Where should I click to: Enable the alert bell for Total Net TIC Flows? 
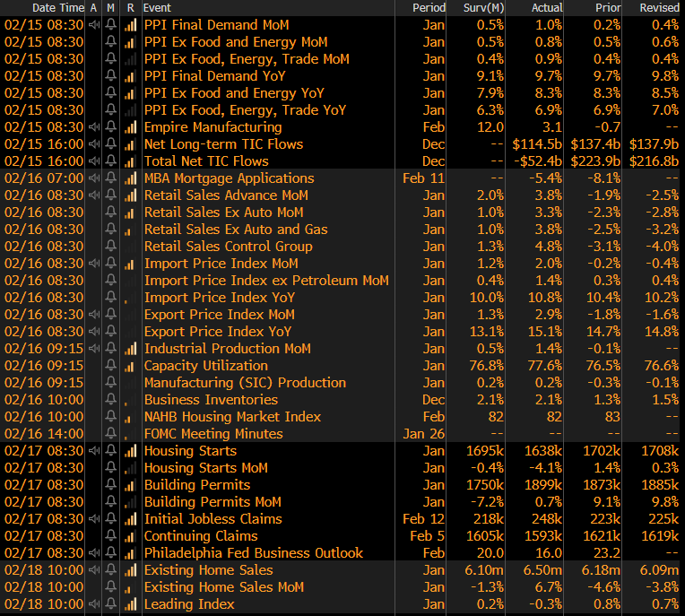point(110,161)
